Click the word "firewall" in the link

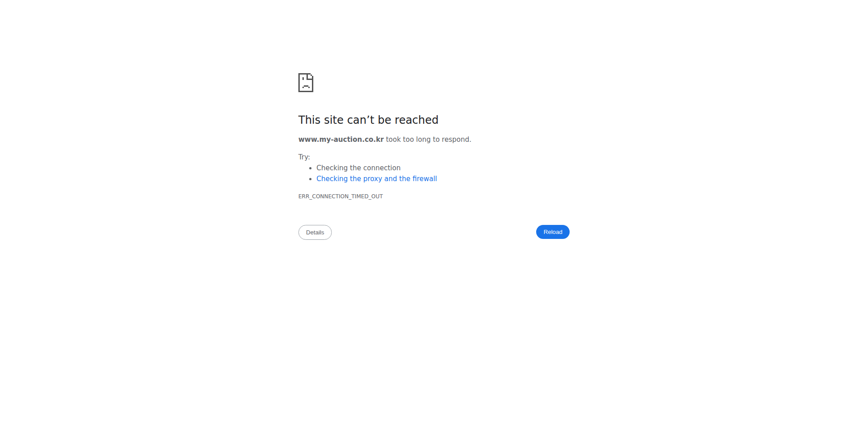(x=424, y=179)
